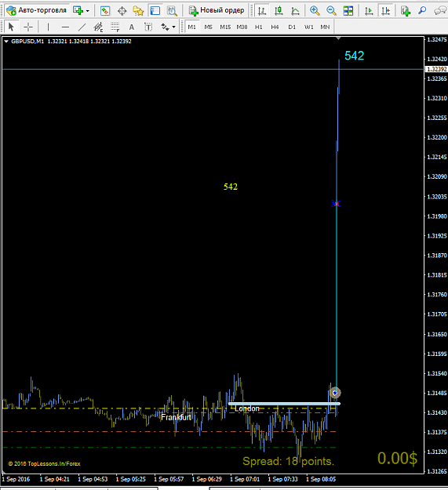Zoom out of the chart
Image resolution: width=448 pixels, height=490 pixels.
331,11
